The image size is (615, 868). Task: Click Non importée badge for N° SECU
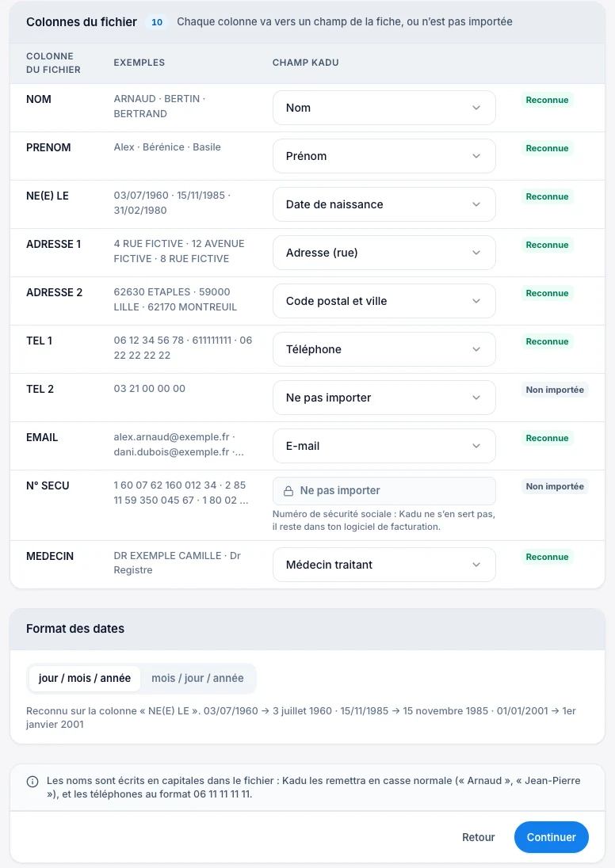point(555,486)
